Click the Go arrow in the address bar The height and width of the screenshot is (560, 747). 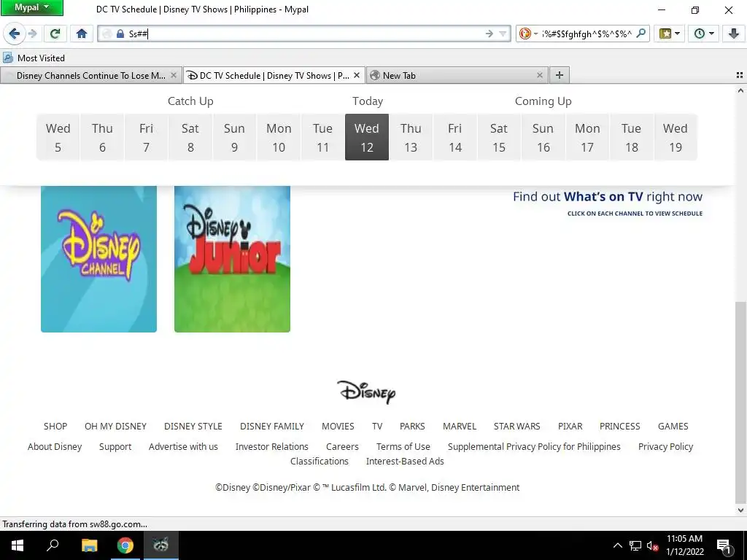[x=489, y=34]
